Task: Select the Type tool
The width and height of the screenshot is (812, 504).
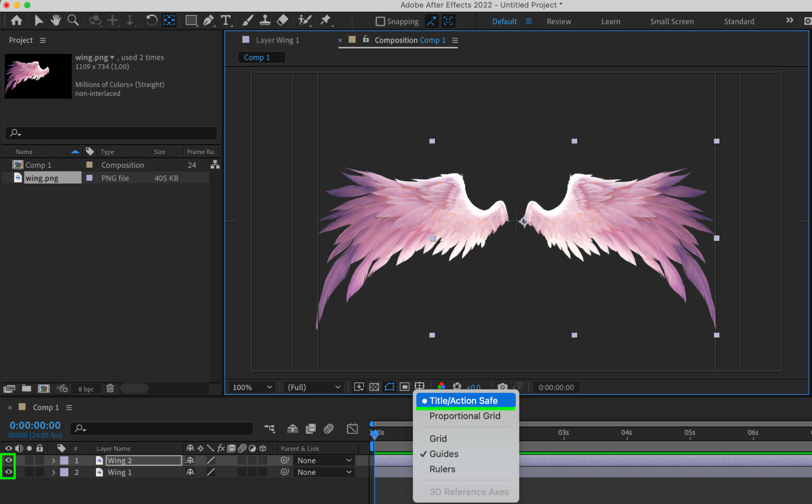Action: [x=226, y=20]
